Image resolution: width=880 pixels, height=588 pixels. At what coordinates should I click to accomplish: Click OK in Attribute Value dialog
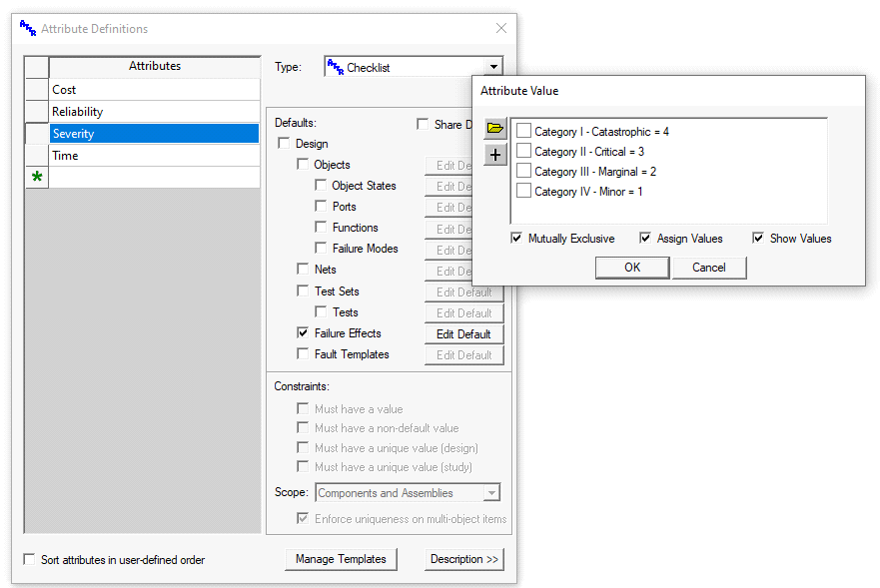632,268
